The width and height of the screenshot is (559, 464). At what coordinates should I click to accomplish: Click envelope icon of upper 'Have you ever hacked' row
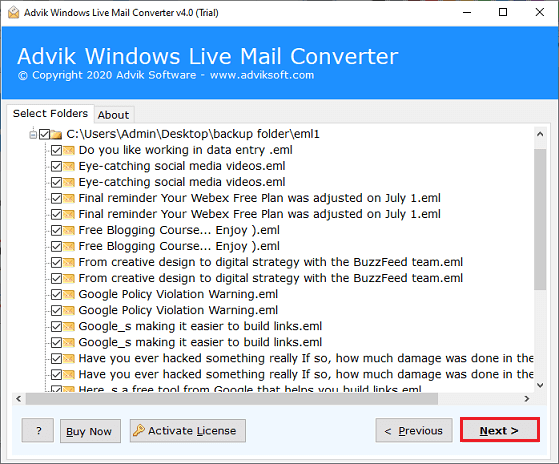tap(69, 359)
